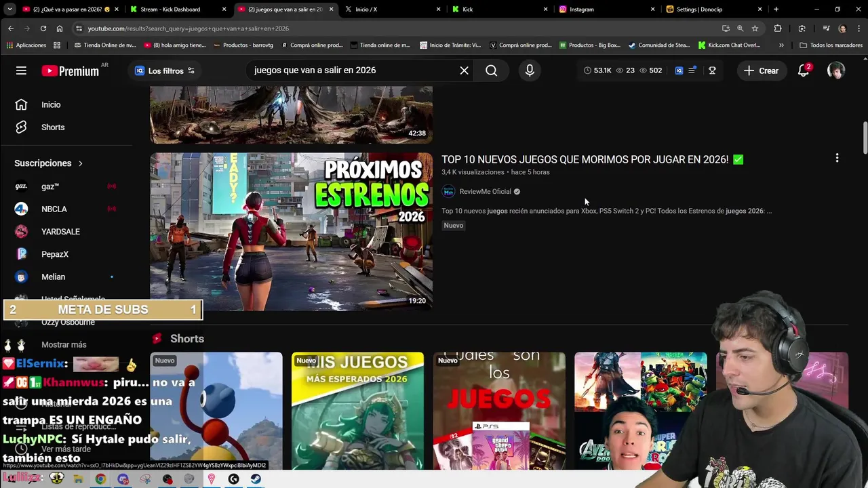The height and width of the screenshot is (488, 868).
Task: Click inside the YouTube search box
Action: [x=353, y=70]
